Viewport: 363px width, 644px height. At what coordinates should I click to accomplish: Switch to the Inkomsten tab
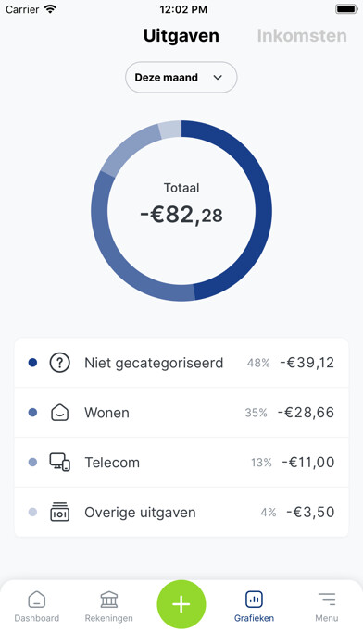click(x=302, y=36)
